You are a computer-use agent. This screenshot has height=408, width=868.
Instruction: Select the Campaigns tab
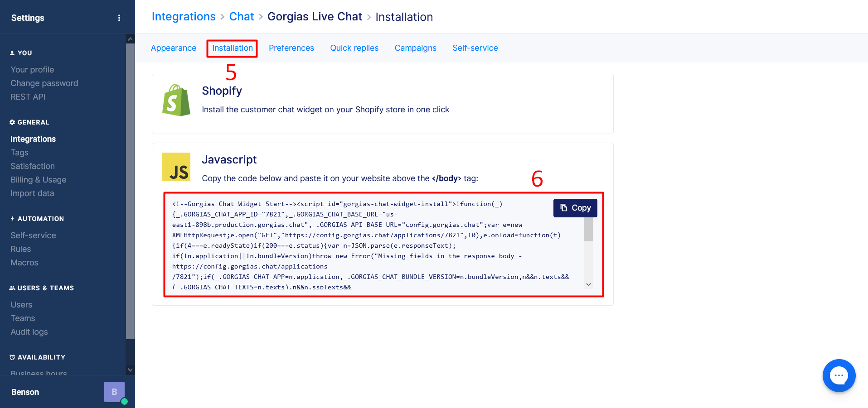point(415,48)
